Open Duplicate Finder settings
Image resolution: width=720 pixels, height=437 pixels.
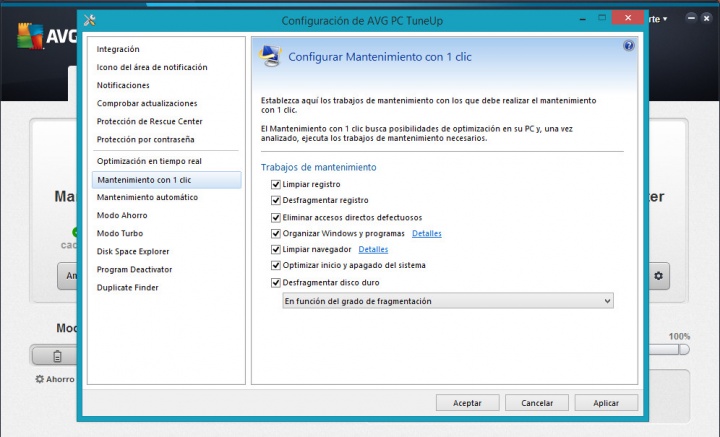(x=128, y=288)
